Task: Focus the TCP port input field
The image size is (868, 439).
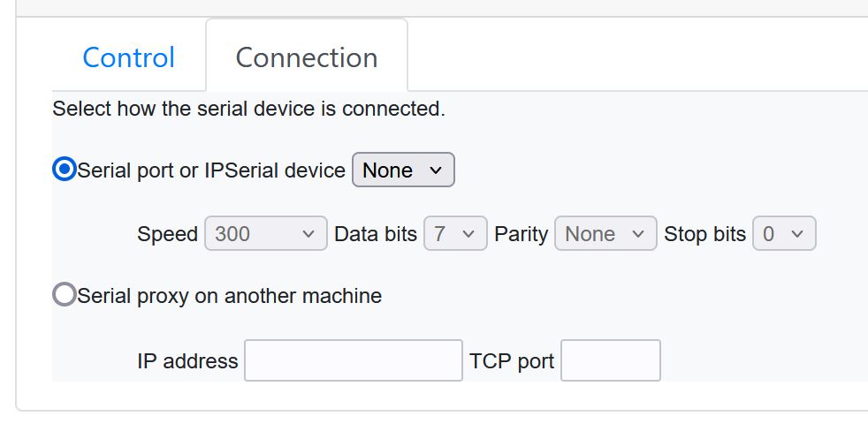Action: (x=611, y=360)
